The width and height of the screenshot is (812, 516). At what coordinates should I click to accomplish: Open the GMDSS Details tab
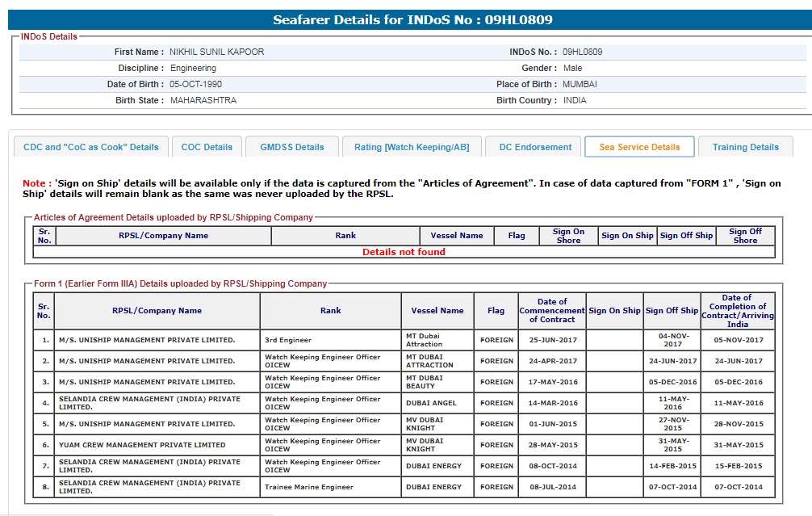[291, 147]
